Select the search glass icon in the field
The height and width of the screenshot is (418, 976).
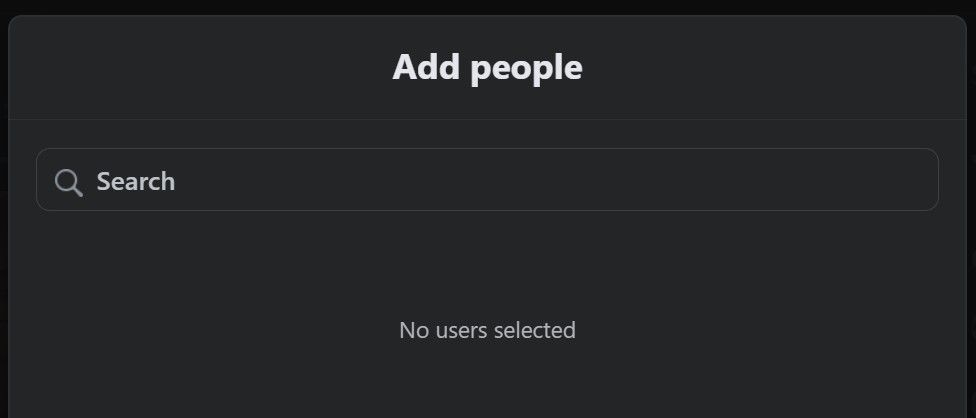tap(68, 182)
